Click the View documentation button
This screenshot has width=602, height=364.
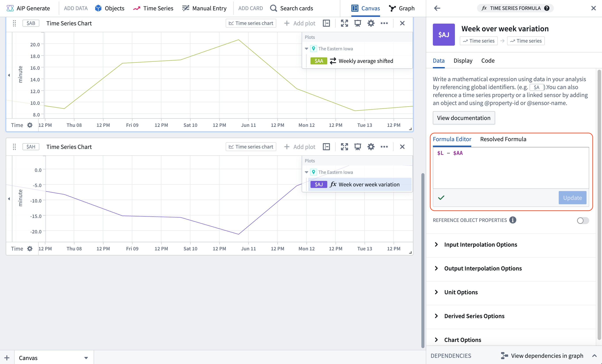click(x=464, y=118)
